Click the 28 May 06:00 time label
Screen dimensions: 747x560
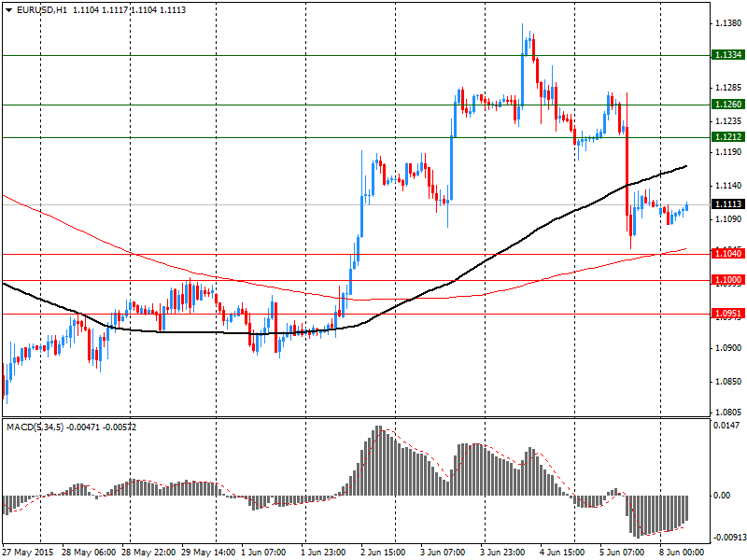[x=89, y=553]
